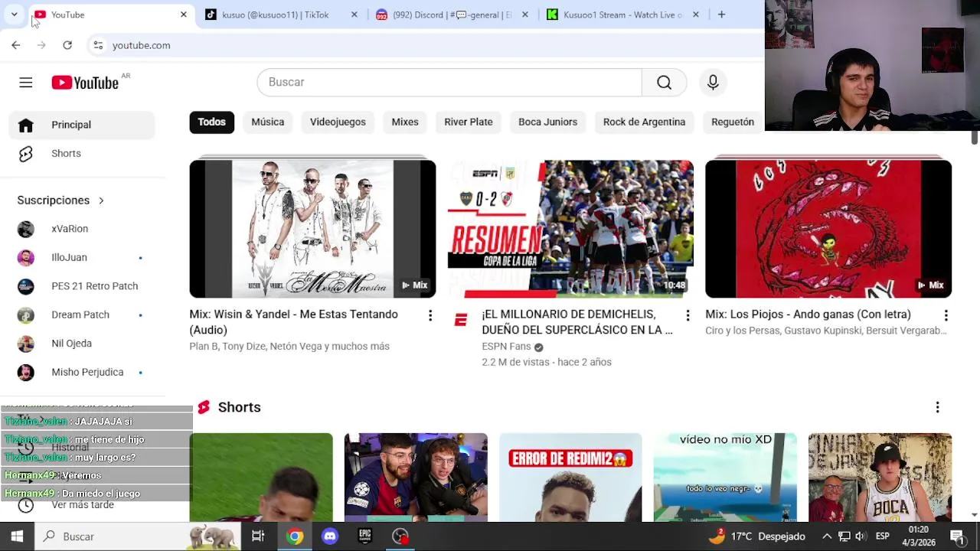Select the Todos filter chip
Viewport: 980px width, 551px height.
212,122
